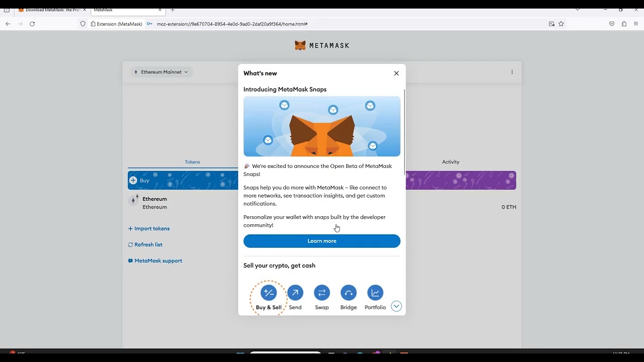The height and width of the screenshot is (362, 644).
Task: Click the Swap icon
Action: click(322, 293)
